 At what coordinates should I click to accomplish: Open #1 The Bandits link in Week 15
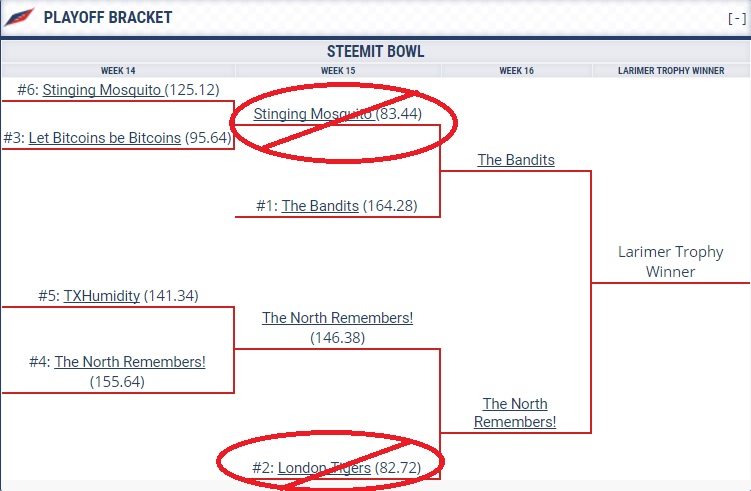[x=320, y=206]
